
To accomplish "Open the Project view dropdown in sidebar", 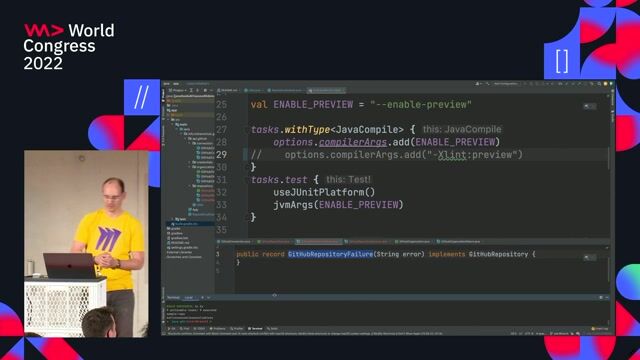I will coord(178,90).
